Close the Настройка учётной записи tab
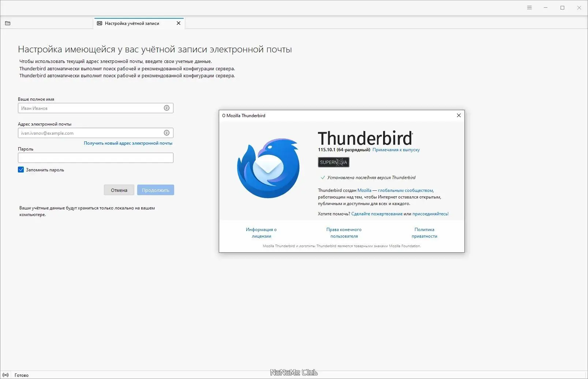Image resolution: width=588 pixels, height=379 pixels. pyautogui.click(x=179, y=23)
